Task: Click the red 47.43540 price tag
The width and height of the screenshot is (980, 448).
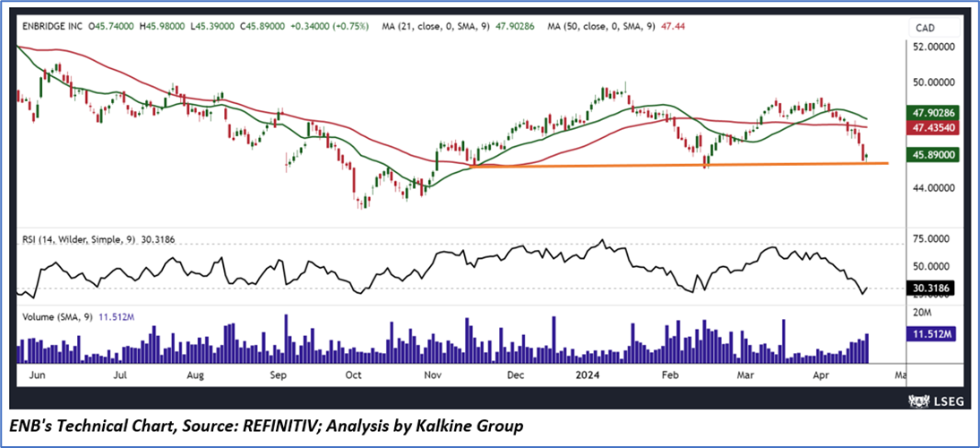Action: point(933,129)
